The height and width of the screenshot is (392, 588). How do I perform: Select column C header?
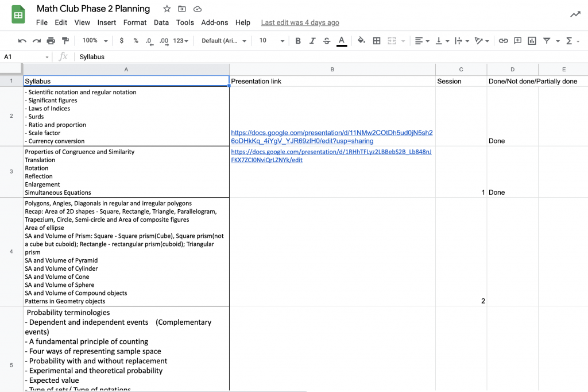coord(461,70)
